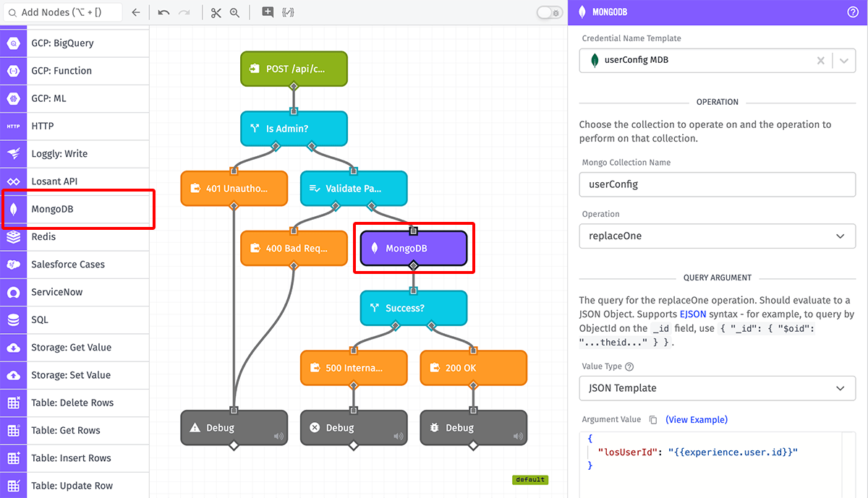
Task: Clear the userConfig MDB credential selection
Action: click(x=820, y=61)
